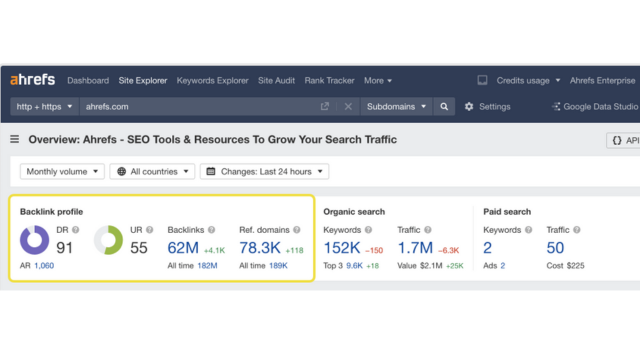
Task: Click the Backlinks help question icon
Action: click(x=211, y=230)
